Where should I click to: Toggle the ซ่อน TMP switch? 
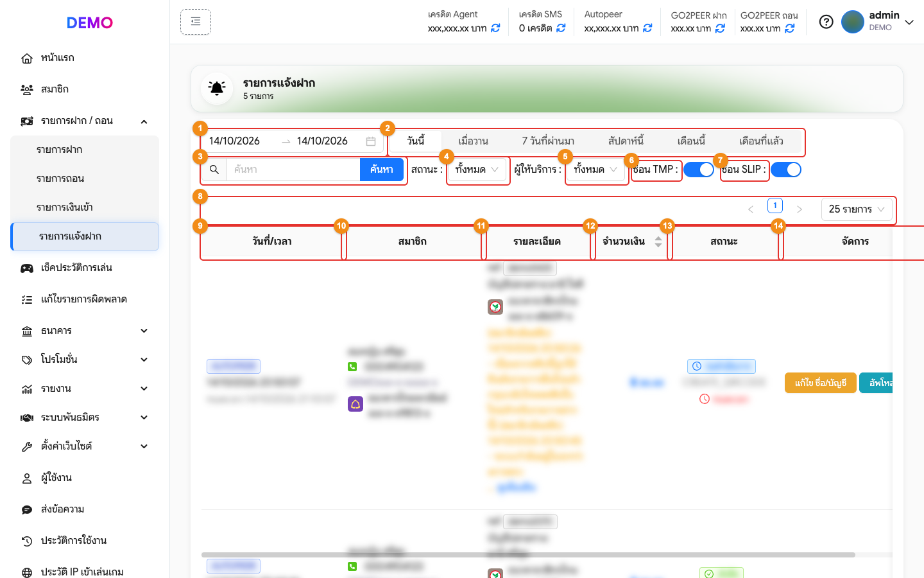pyautogui.click(x=699, y=170)
